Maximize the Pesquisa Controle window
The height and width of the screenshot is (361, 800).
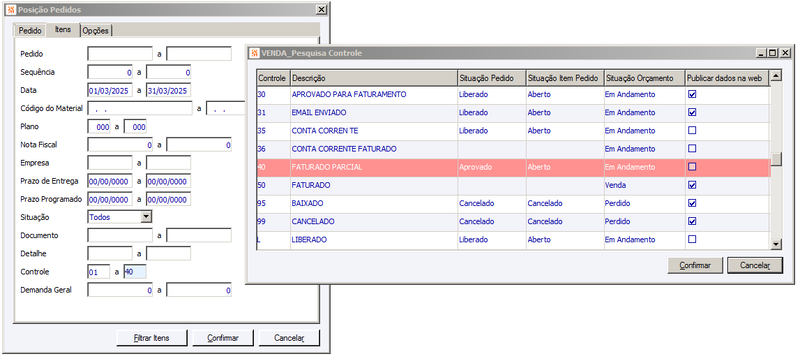(x=773, y=53)
